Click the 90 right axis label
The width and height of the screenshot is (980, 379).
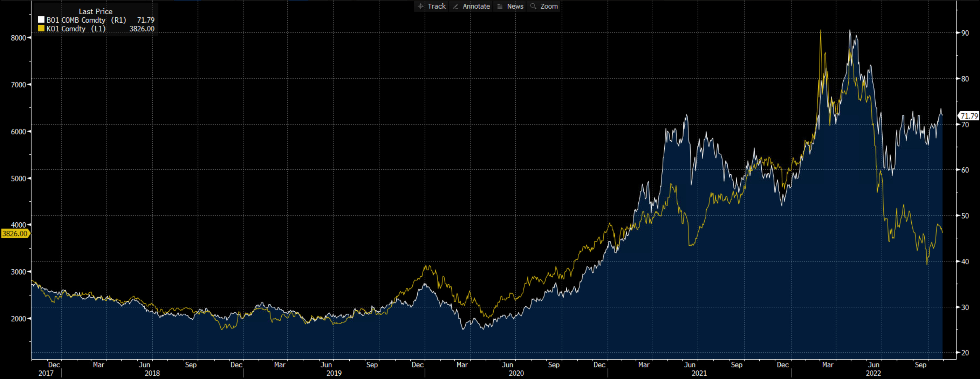tap(965, 33)
